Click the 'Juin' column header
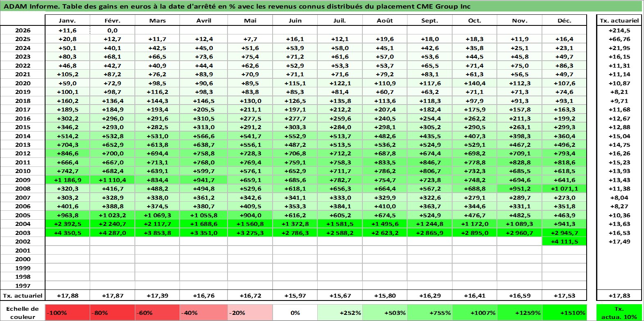Screen dimensions: 644x321 pos(295,20)
